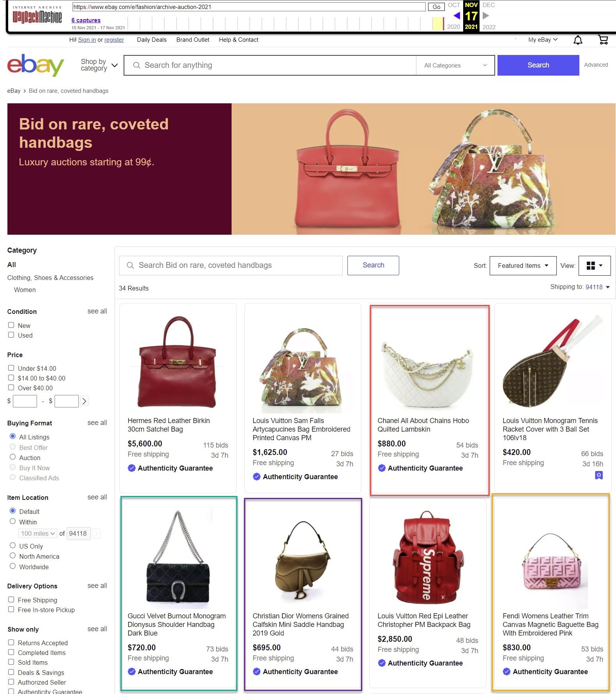The image size is (616, 694).
Task: Open the Hermes Red Leather Birkin thumbnail
Action: [178, 361]
